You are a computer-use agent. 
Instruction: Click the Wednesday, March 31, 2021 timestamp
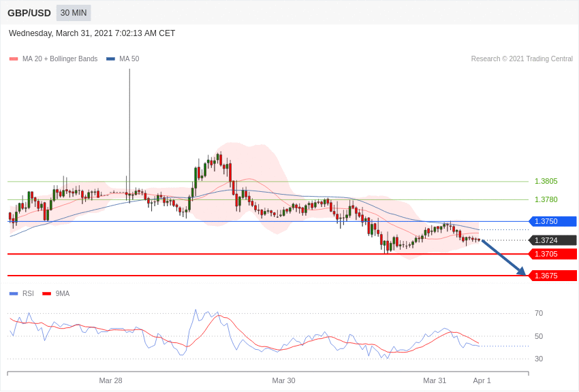pos(92,33)
